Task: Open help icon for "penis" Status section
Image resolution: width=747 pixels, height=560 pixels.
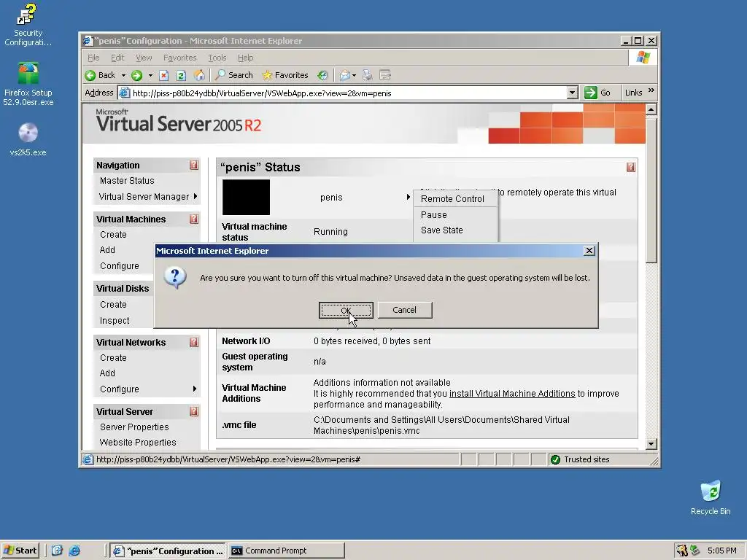Action: point(631,167)
